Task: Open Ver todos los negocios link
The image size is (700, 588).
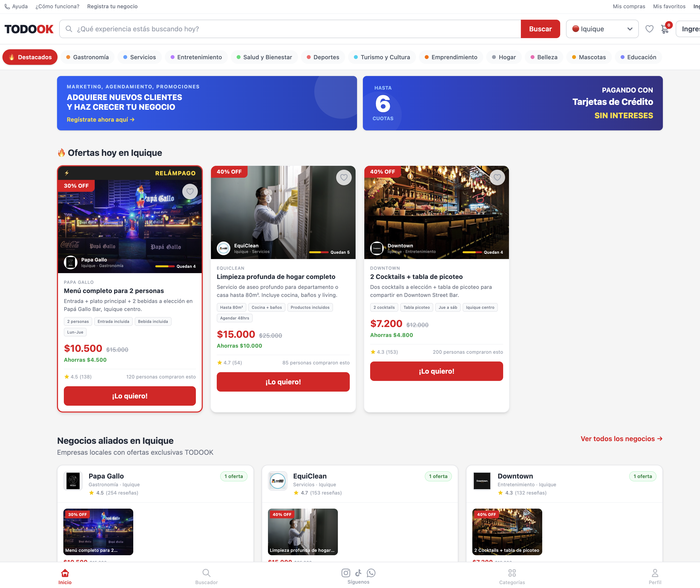Action: coord(621,439)
